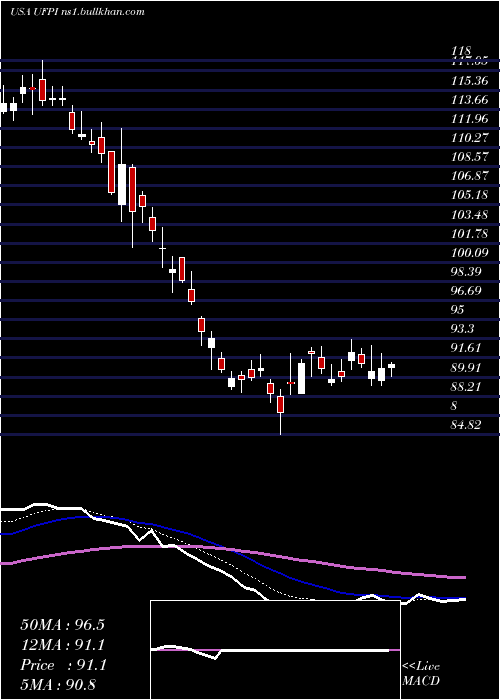Select the 89.91 price level label

(x=467, y=367)
